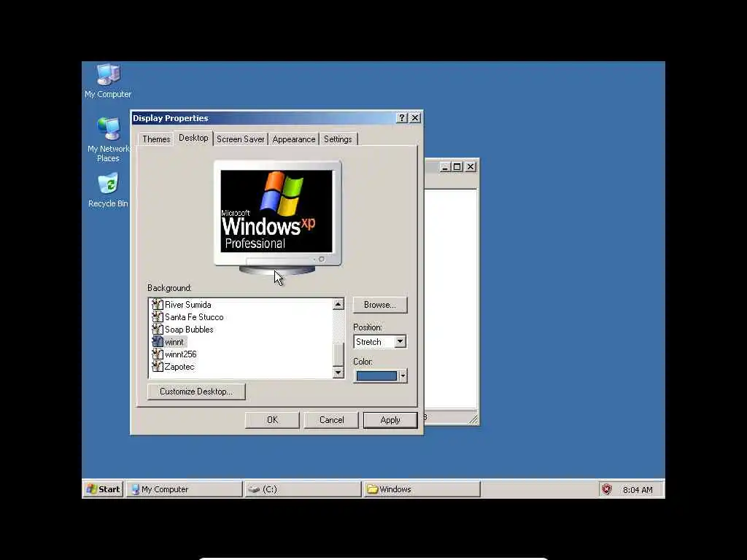Switch to Windows folder taskbar button
Viewport: 747px width, 560px height.
coord(422,489)
